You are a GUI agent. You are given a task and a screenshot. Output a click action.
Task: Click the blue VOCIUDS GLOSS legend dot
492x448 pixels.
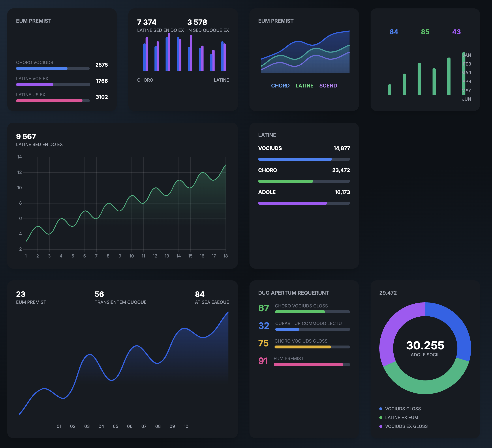tap(381, 409)
